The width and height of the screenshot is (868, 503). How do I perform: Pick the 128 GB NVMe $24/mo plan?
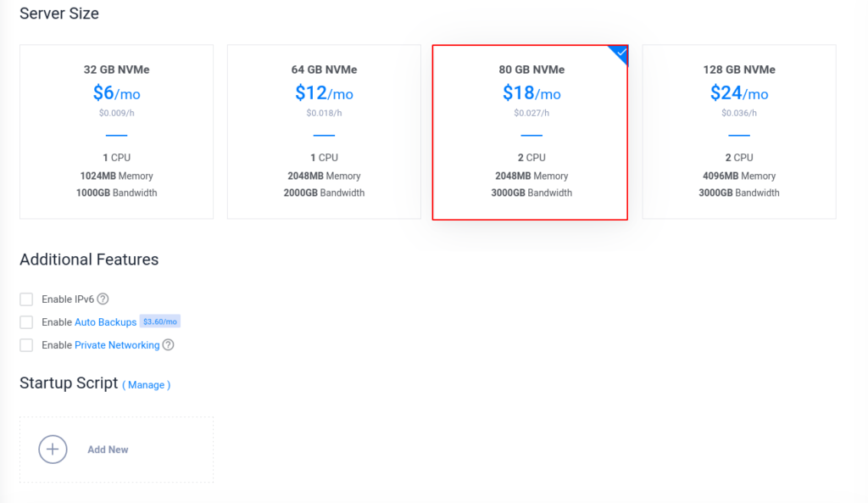[739, 131]
